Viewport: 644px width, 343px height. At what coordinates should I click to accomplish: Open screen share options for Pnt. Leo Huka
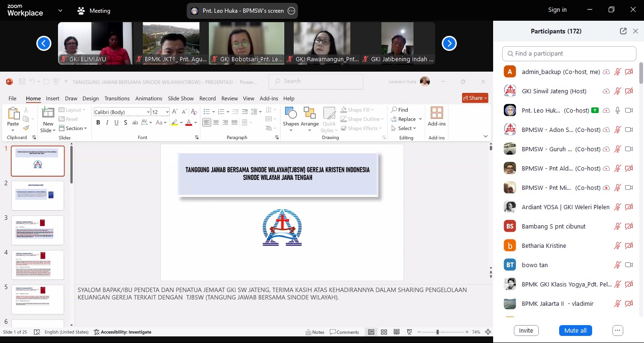[x=291, y=11]
